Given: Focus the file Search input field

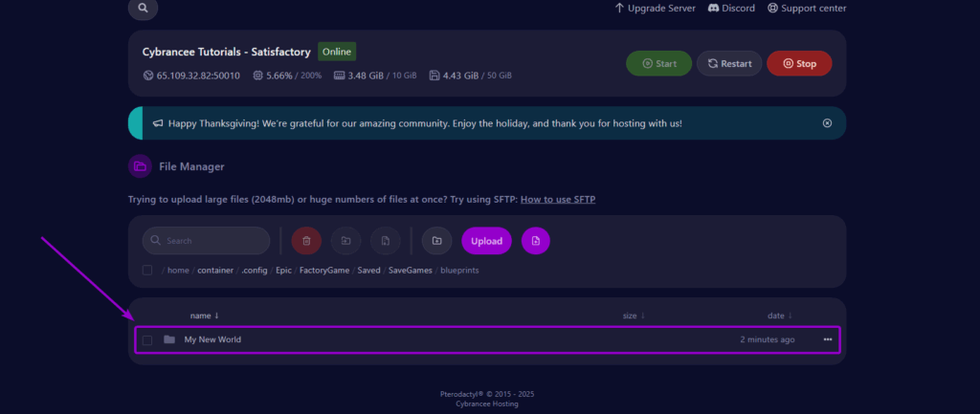Looking at the screenshot, I should point(207,240).
